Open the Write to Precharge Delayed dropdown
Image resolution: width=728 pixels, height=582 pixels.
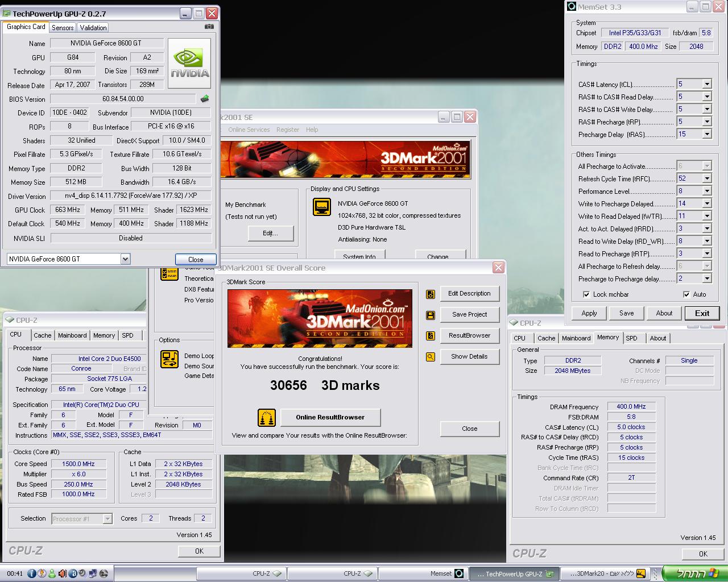[707, 203]
